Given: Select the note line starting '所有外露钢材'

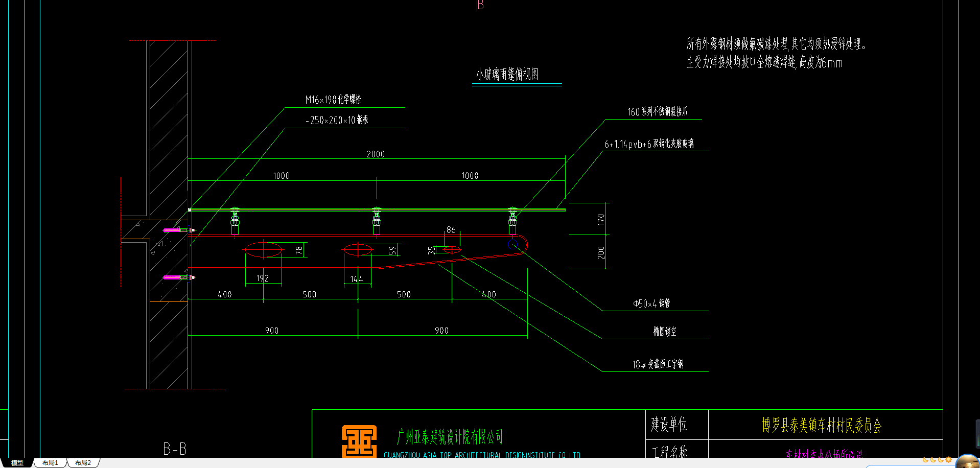Looking at the screenshot, I should [776, 44].
